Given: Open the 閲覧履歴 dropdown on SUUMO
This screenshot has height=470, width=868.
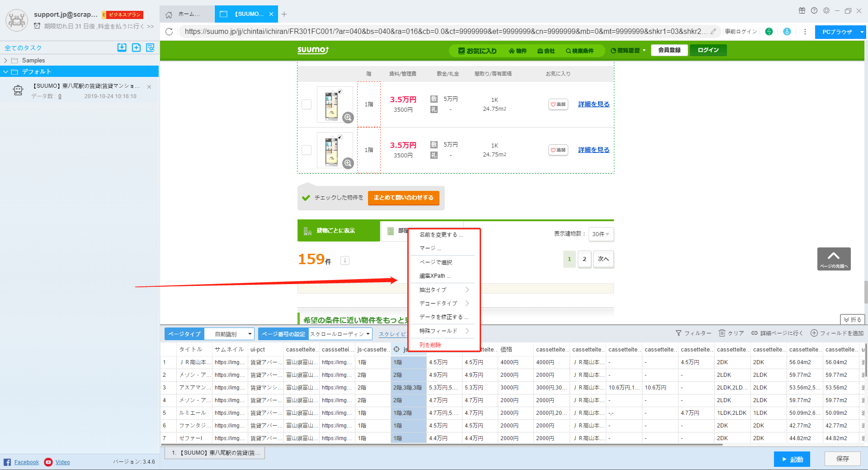Looking at the screenshot, I should pos(628,51).
